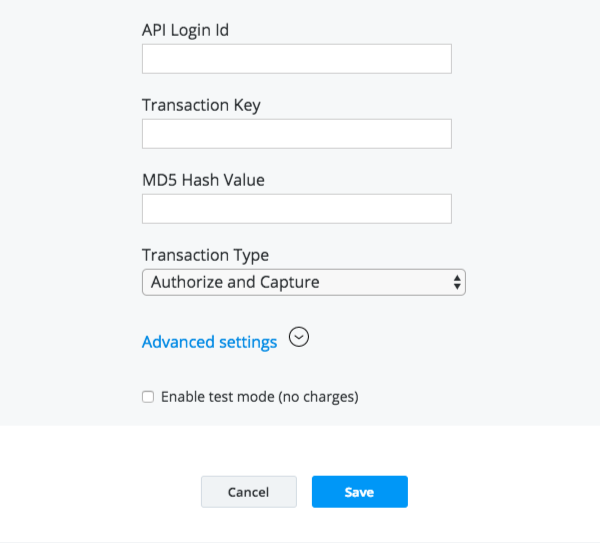The height and width of the screenshot is (543, 600).
Task: Click the 'MD5 Hash Value' field label
Action: pos(203,180)
